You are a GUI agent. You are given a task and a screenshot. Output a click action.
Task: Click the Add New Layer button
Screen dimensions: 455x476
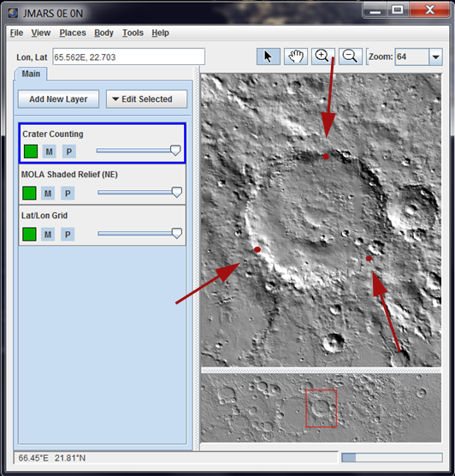coord(58,99)
